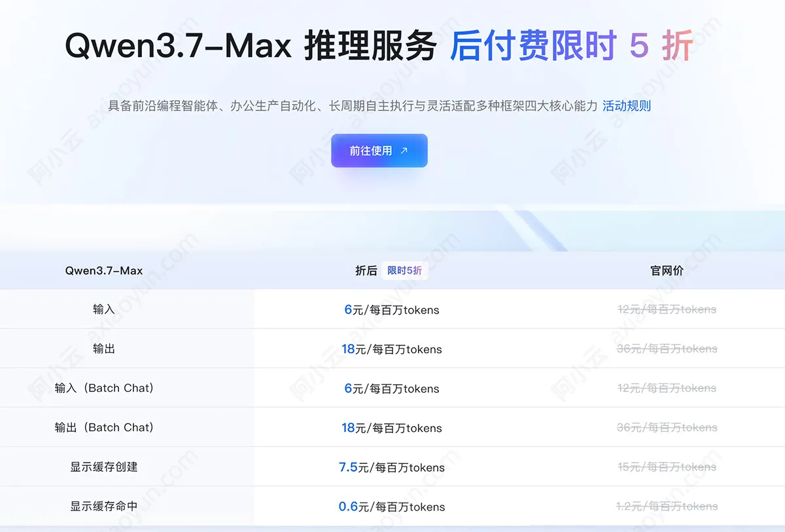
Task: Open the 活动规则 link
Action: pos(627,106)
